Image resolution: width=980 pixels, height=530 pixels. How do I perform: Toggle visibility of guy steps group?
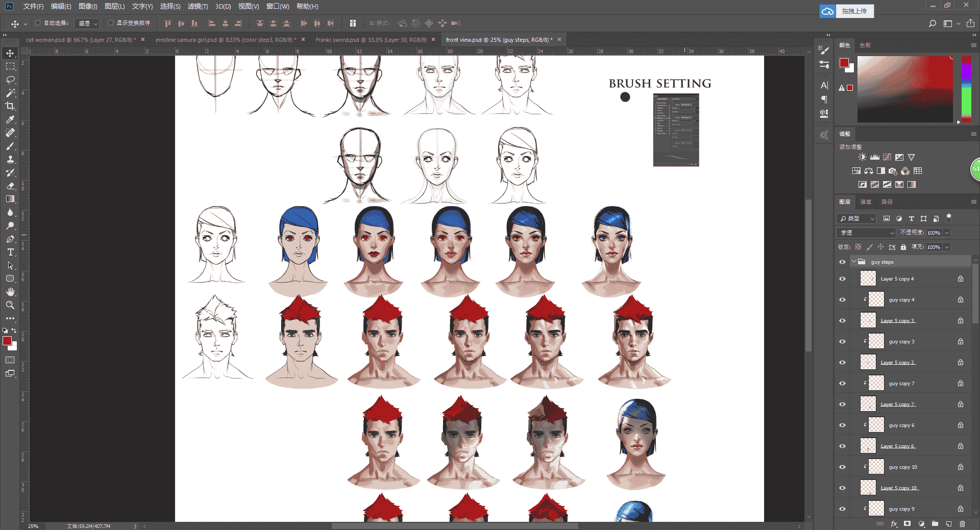[842, 262]
